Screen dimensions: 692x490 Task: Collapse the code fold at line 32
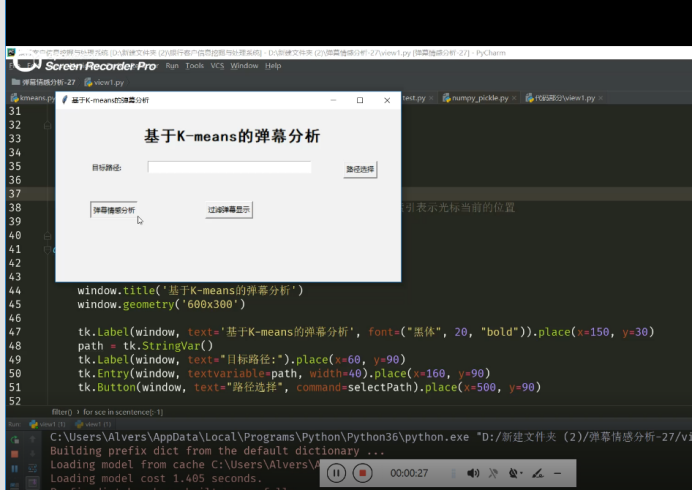click(x=47, y=125)
